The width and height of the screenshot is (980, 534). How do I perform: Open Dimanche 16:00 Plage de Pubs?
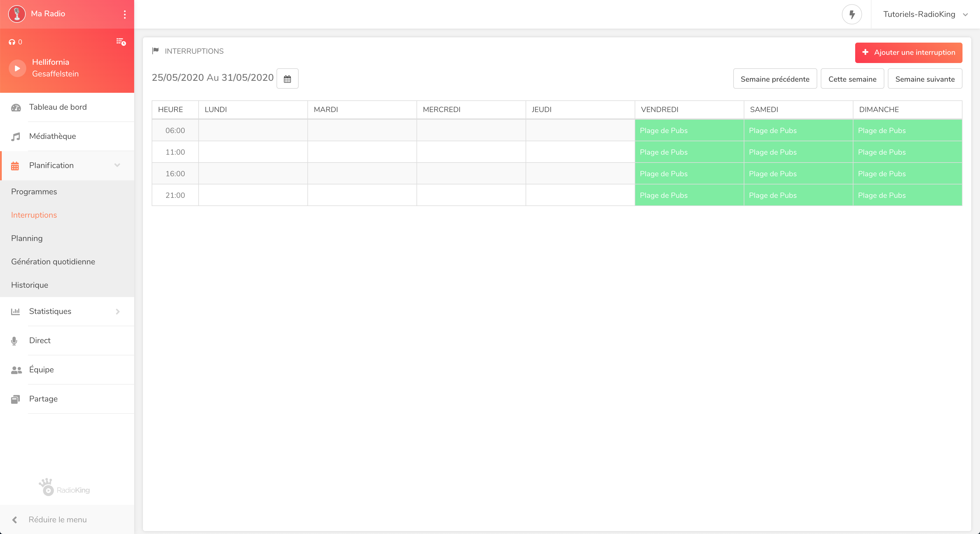[907, 174]
